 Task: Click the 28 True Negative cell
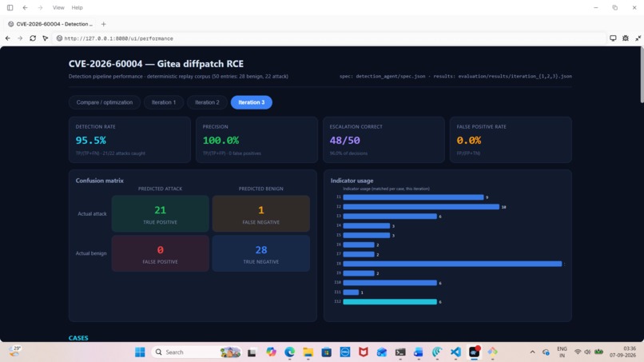point(260,253)
